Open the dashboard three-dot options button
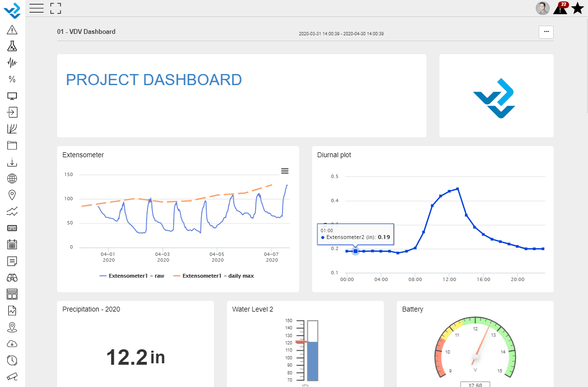Screen dimensions: 588x387 click(x=546, y=32)
